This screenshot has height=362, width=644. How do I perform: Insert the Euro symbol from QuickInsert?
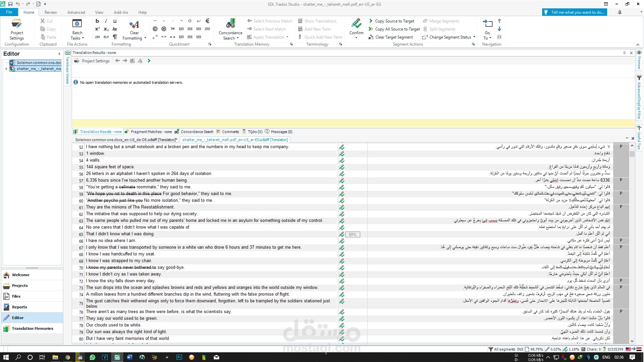tap(207, 21)
